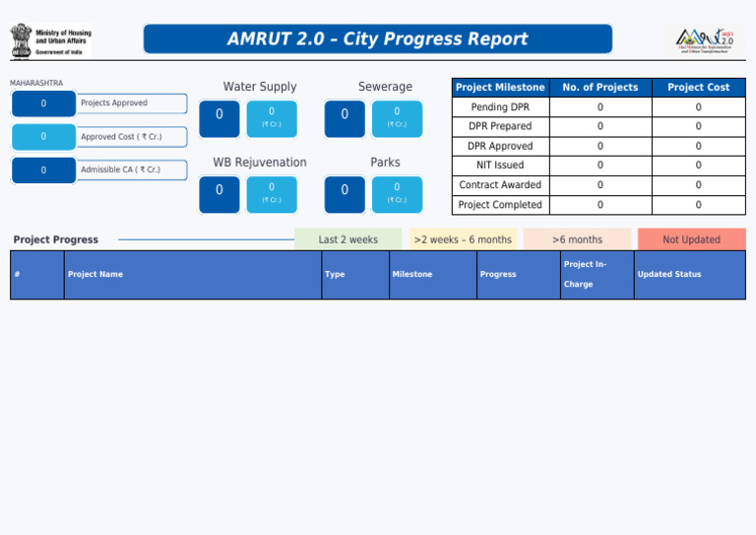Select the WB Rejuvenation project count tile
Screen dimensions: 756x535
pyautogui.click(x=220, y=194)
